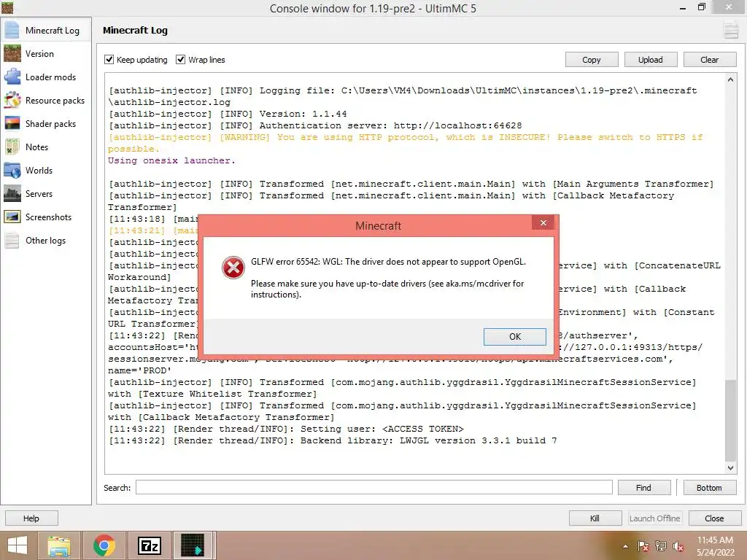Select Resource packs sidebar tab
The image size is (747, 560).
click(x=46, y=100)
